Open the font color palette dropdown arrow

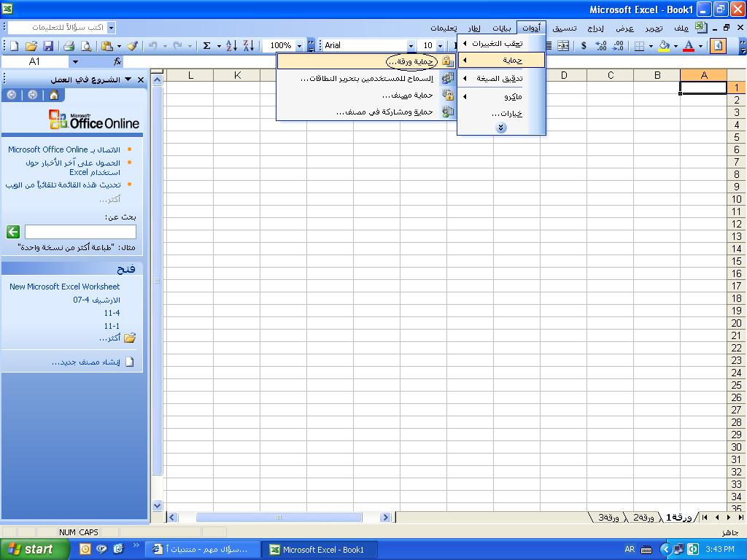coord(700,46)
